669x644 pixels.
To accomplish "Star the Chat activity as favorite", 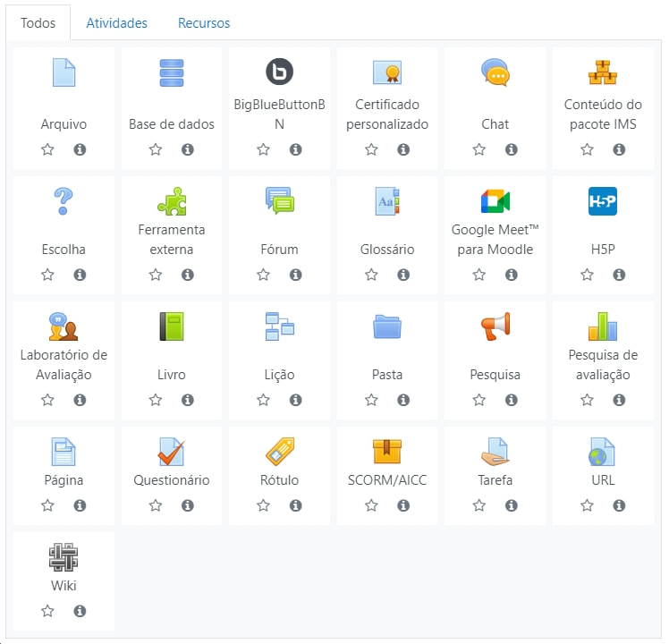I will click(x=478, y=149).
